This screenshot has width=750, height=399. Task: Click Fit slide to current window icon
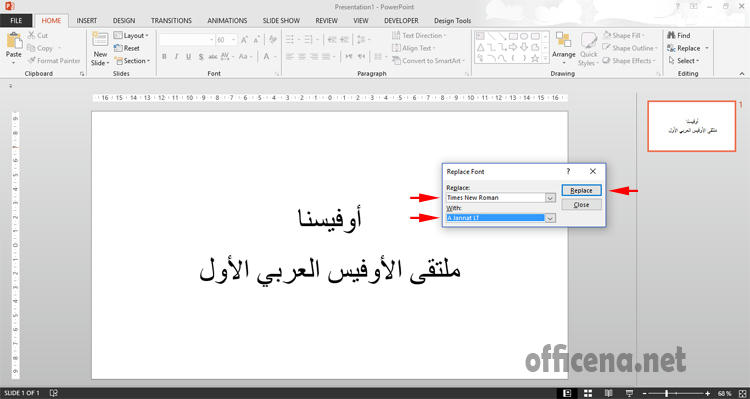click(x=741, y=393)
